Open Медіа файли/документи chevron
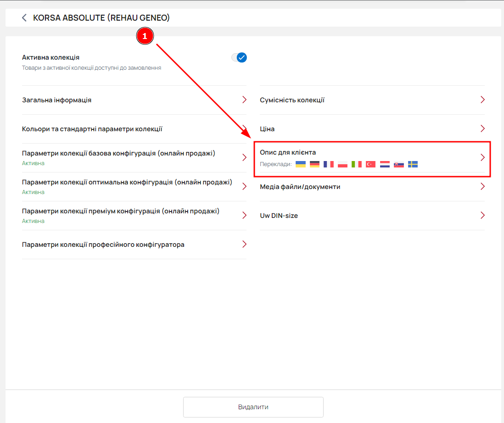Viewport: 504px width, 423px height. [x=482, y=186]
